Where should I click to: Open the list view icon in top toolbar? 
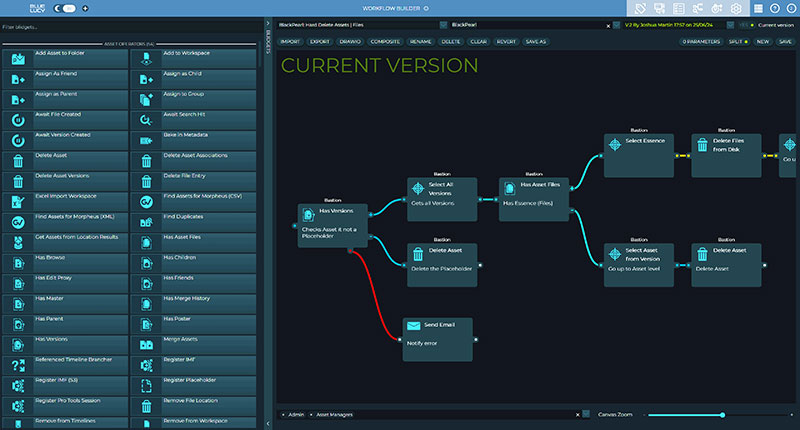[x=679, y=8]
